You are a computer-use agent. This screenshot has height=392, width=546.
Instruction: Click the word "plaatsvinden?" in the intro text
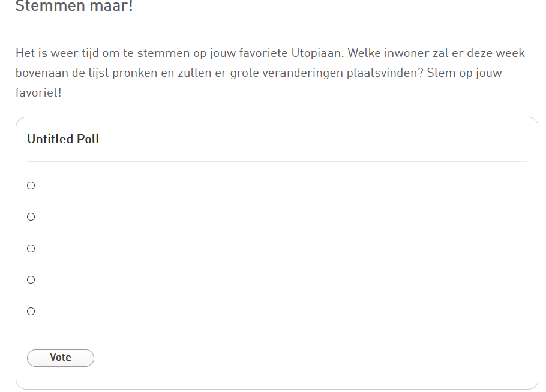point(385,73)
